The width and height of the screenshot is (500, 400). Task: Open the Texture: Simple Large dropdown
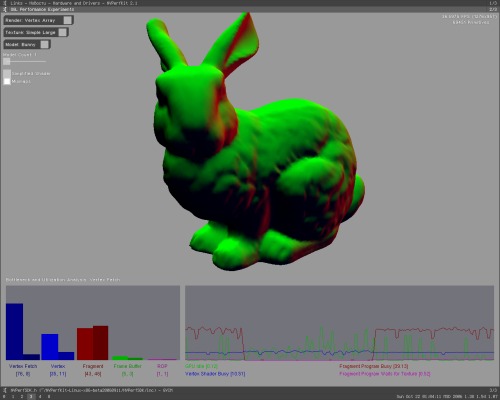36,32
